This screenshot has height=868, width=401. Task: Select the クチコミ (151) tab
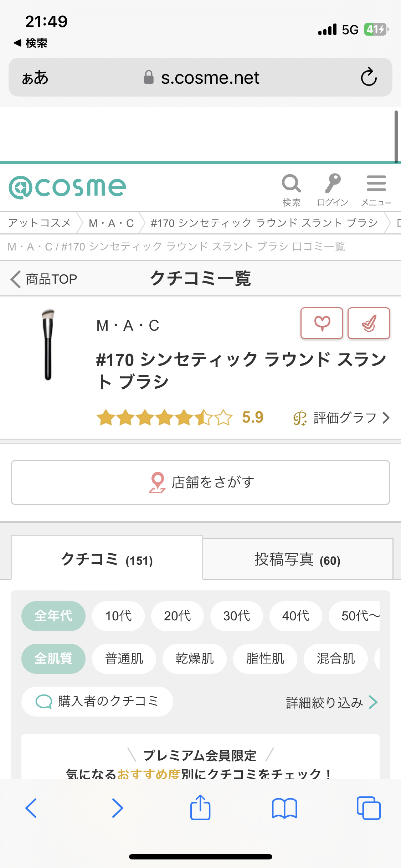coord(107,559)
